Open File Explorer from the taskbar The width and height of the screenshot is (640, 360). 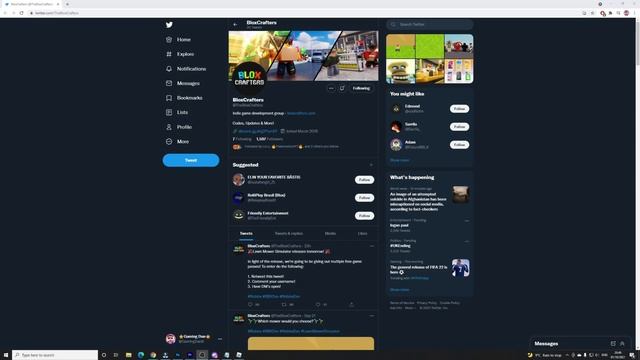click(x=129, y=355)
